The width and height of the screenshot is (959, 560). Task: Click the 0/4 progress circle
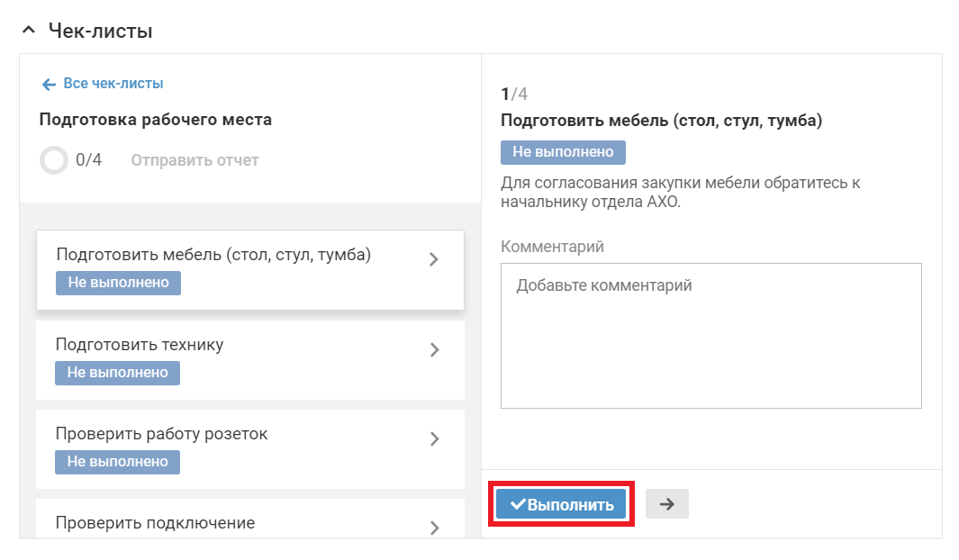(x=54, y=160)
